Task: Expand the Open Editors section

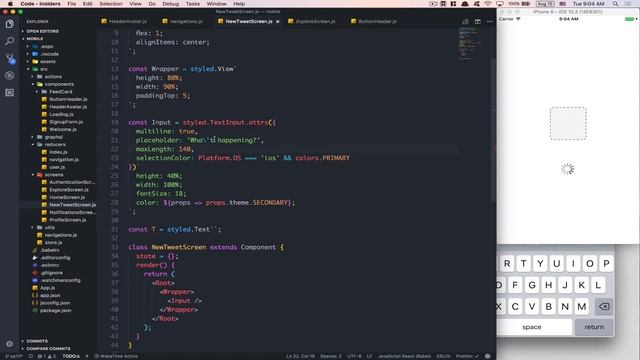Action: pos(42,31)
